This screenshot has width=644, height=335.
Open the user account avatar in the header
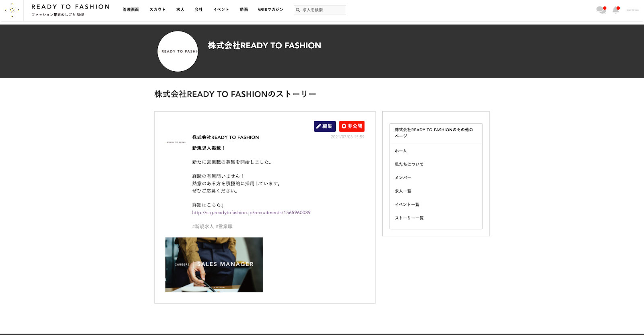(x=633, y=10)
